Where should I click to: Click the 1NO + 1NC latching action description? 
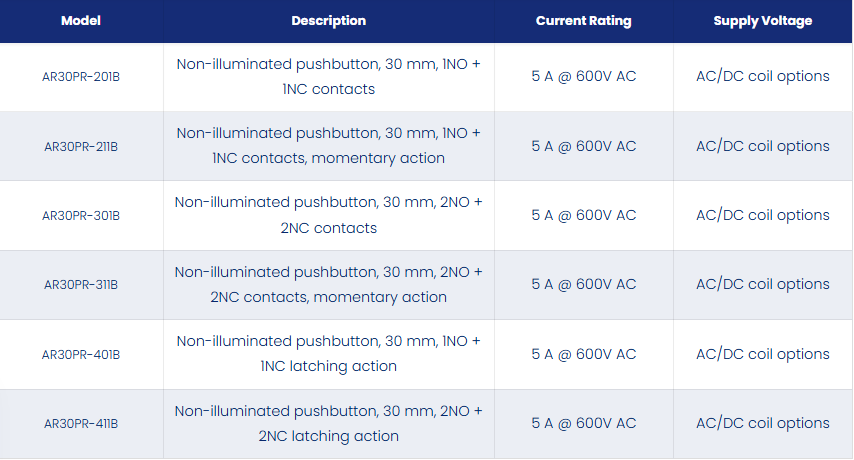pyautogui.click(x=328, y=354)
